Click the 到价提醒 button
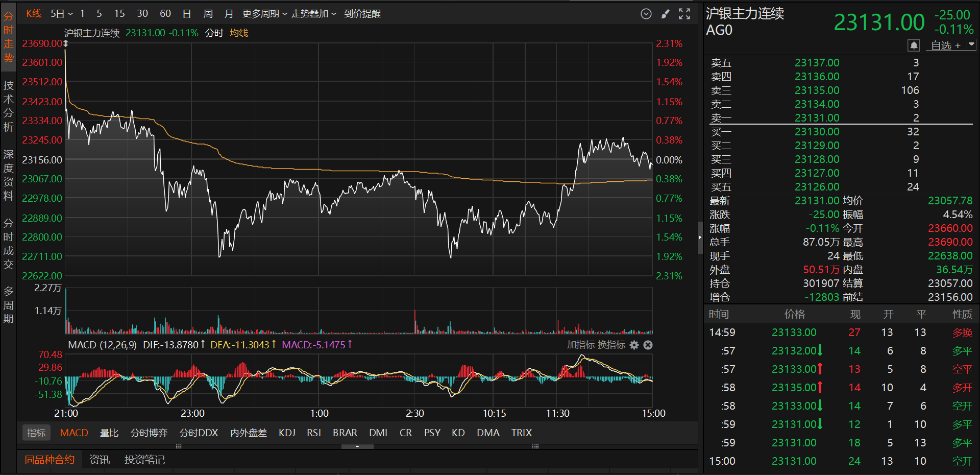This screenshot has height=475, width=980. 362,14
